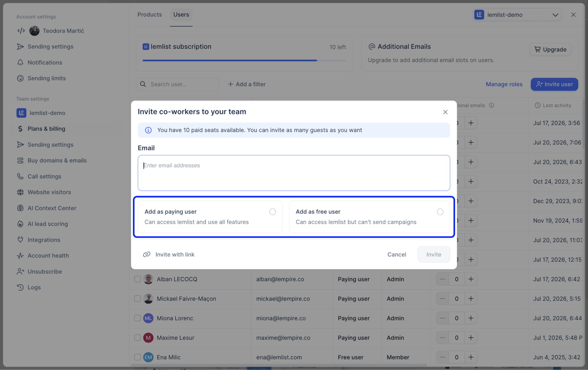Tick the checkbox for Maxime Lesur
This screenshot has height=370, width=588.
click(138, 338)
